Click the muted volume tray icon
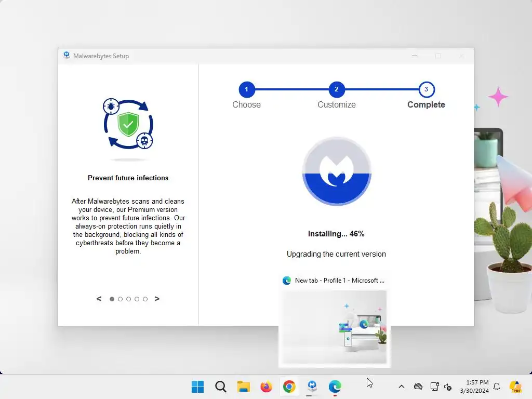 448,387
